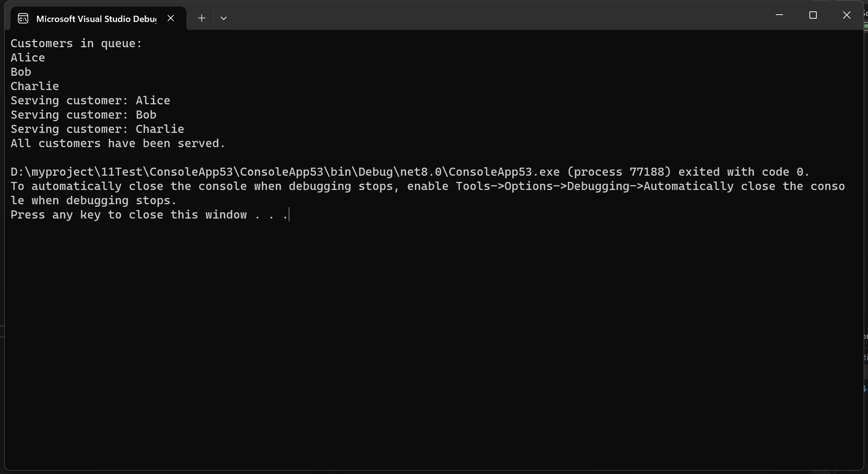Close the console window
This screenshot has width=868, height=474.
[846, 15]
